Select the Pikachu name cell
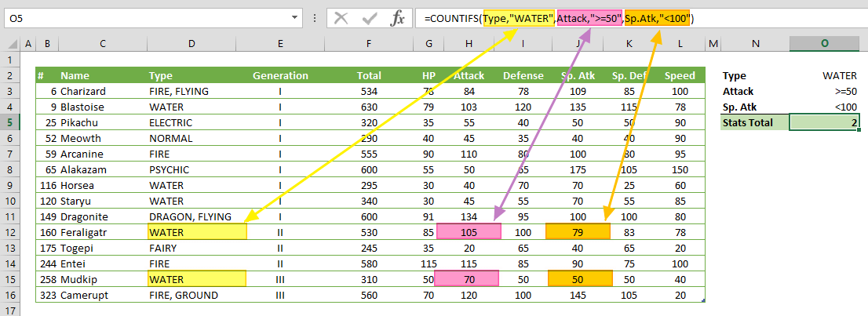 click(102, 122)
